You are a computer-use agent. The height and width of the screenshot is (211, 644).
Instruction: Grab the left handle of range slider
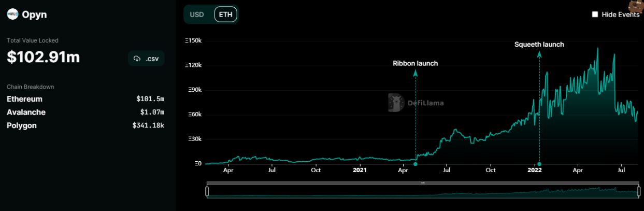[207, 191]
